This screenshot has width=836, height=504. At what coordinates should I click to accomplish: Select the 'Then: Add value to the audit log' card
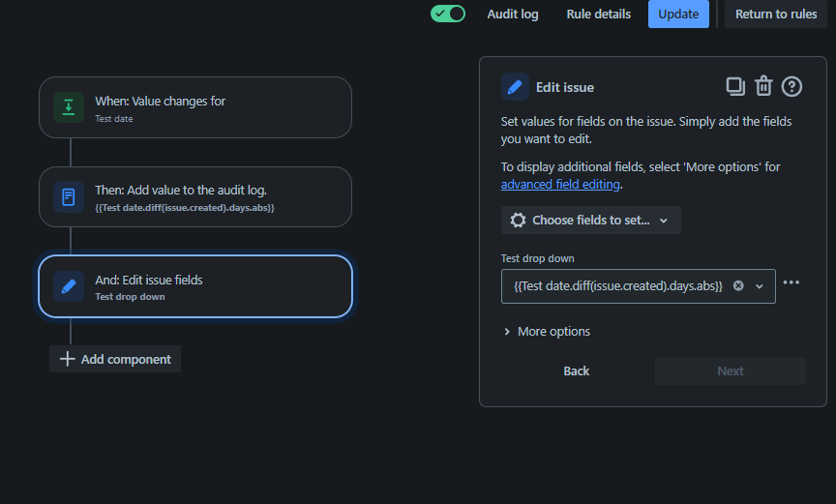195,196
